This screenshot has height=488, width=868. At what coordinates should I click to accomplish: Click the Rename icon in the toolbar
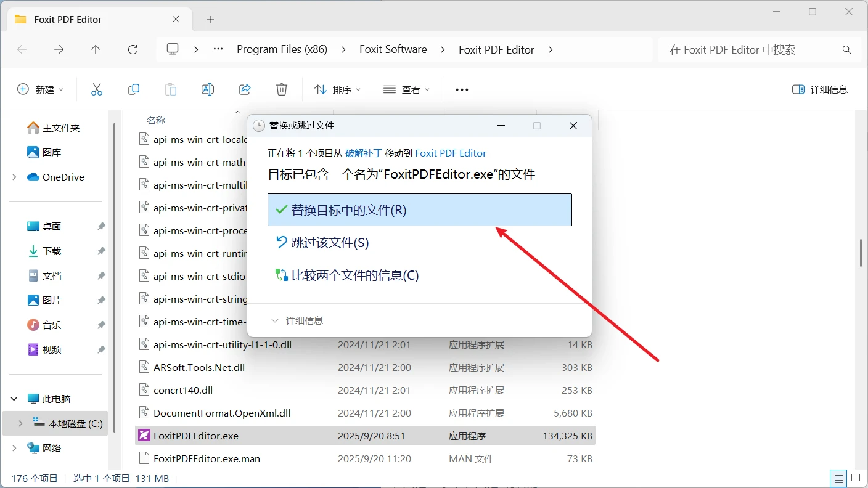tap(208, 89)
